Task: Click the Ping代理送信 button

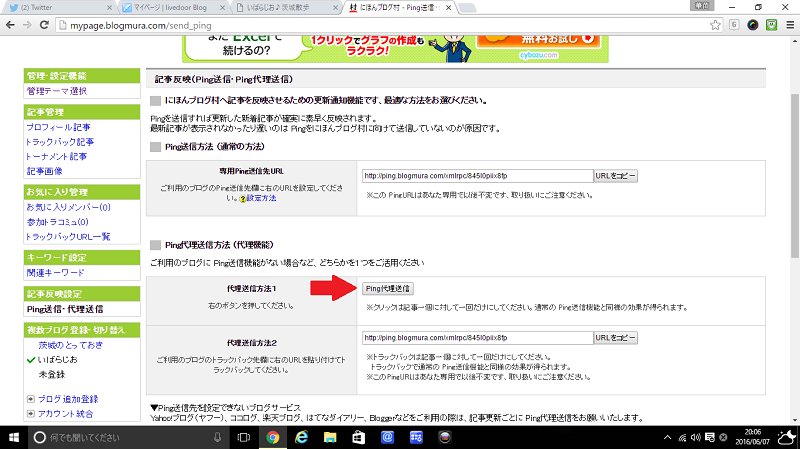Action: [x=388, y=289]
